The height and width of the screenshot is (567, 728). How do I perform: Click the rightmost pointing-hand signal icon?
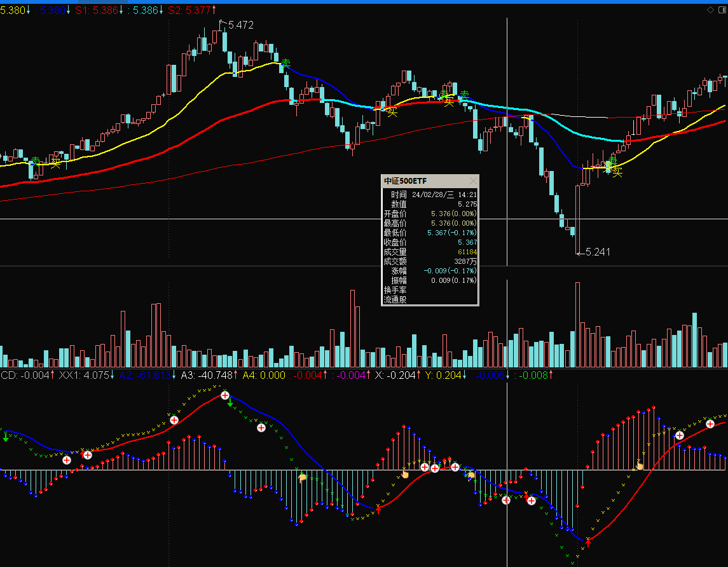tap(640, 465)
